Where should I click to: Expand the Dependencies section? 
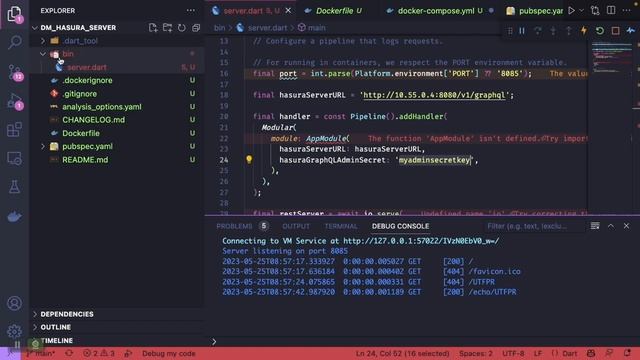click(x=67, y=314)
